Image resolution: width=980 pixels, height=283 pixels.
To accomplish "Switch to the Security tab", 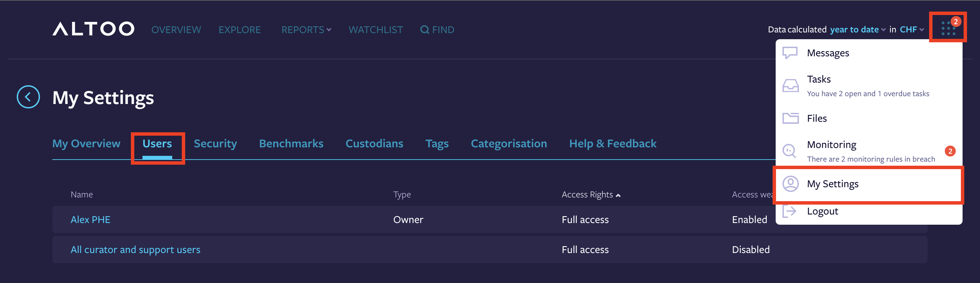I will tap(215, 144).
